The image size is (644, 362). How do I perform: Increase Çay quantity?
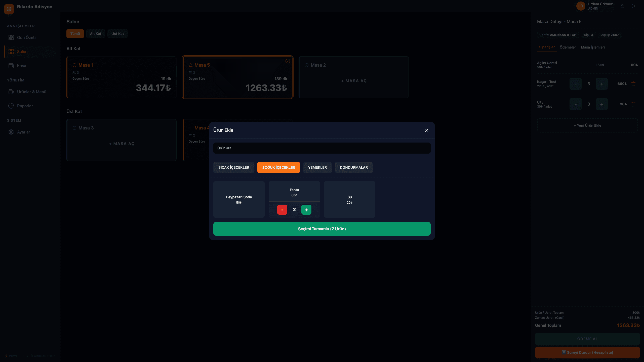coord(601,104)
